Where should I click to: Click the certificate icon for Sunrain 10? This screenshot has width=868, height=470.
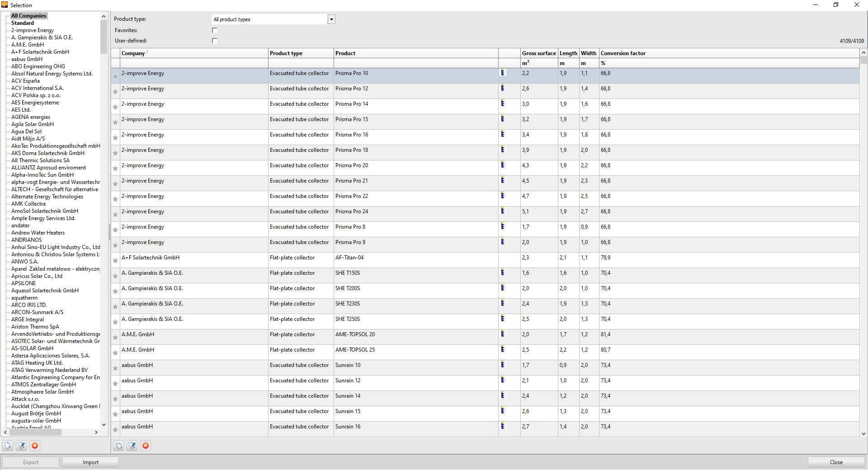(502, 365)
